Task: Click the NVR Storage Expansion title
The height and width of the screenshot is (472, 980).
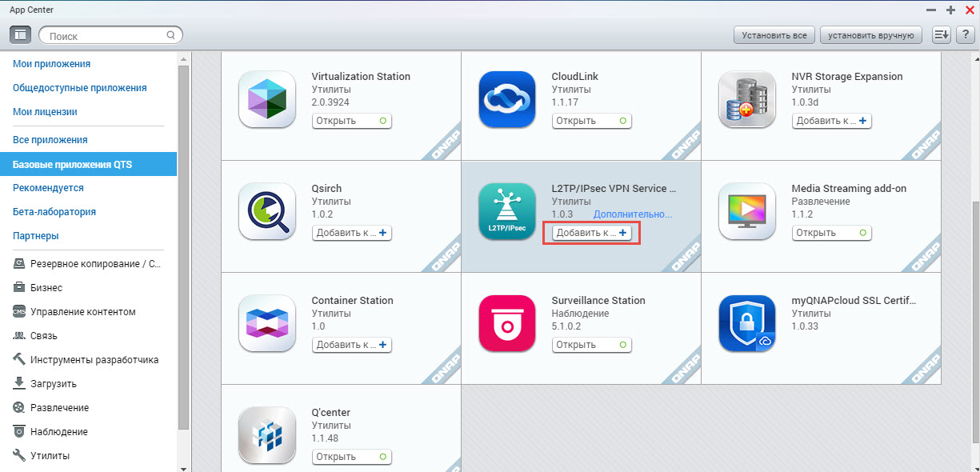Action: tap(847, 77)
